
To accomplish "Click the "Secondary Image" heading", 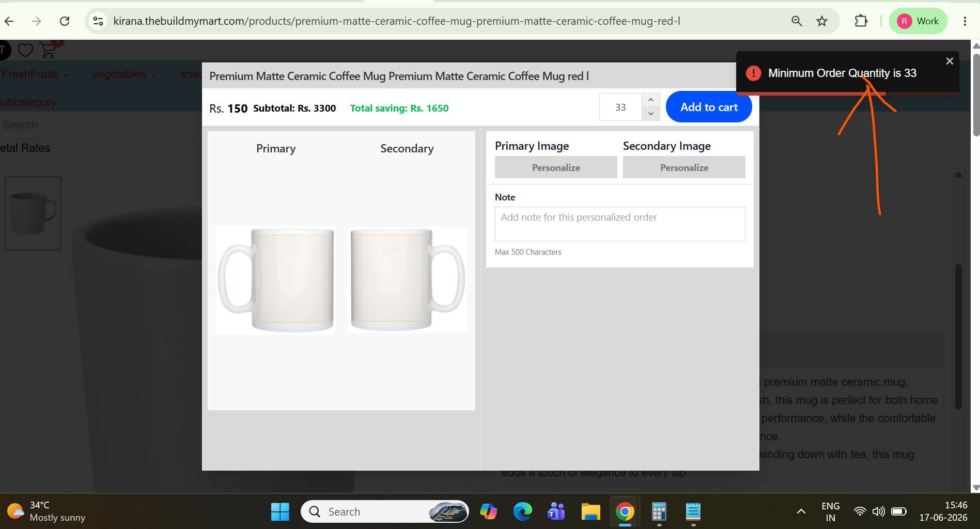I will click(667, 146).
